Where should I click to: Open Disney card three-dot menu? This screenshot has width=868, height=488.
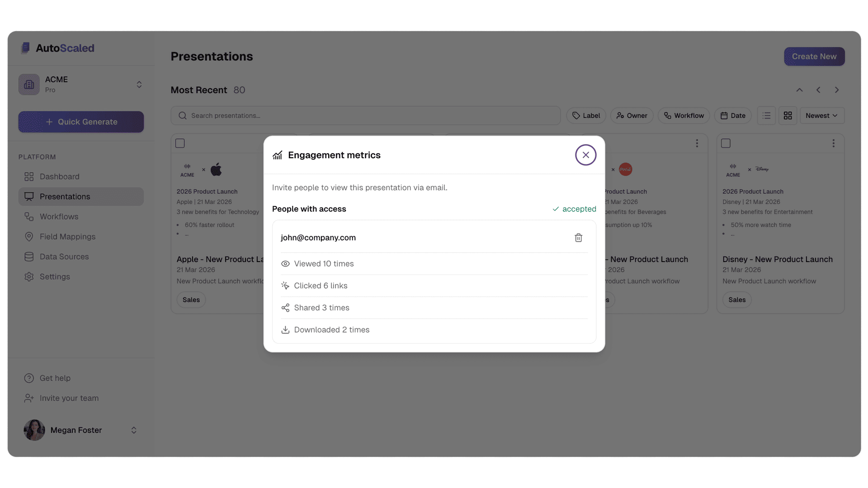click(833, 143)
